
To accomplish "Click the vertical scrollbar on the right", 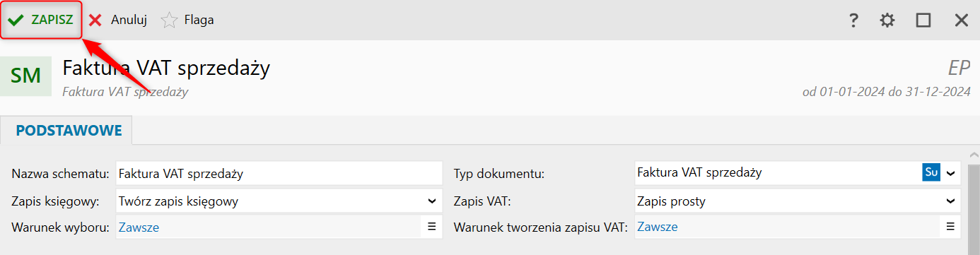I will (974, 208).
